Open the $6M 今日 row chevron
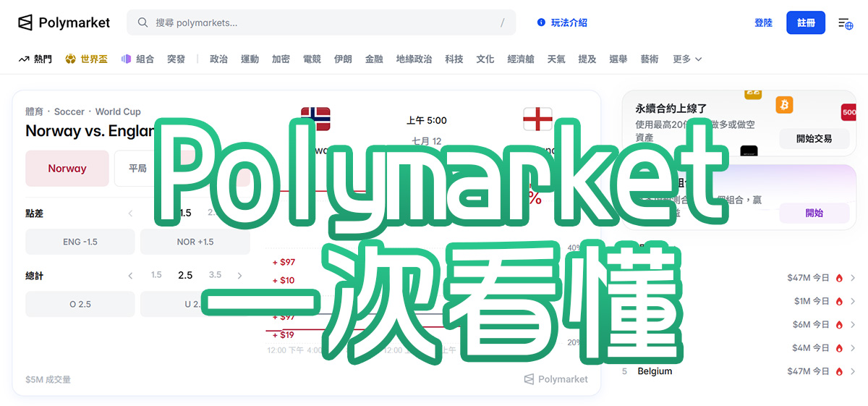Image resolution: width=868 pixels, height=406 pixels. click(853, 324)
